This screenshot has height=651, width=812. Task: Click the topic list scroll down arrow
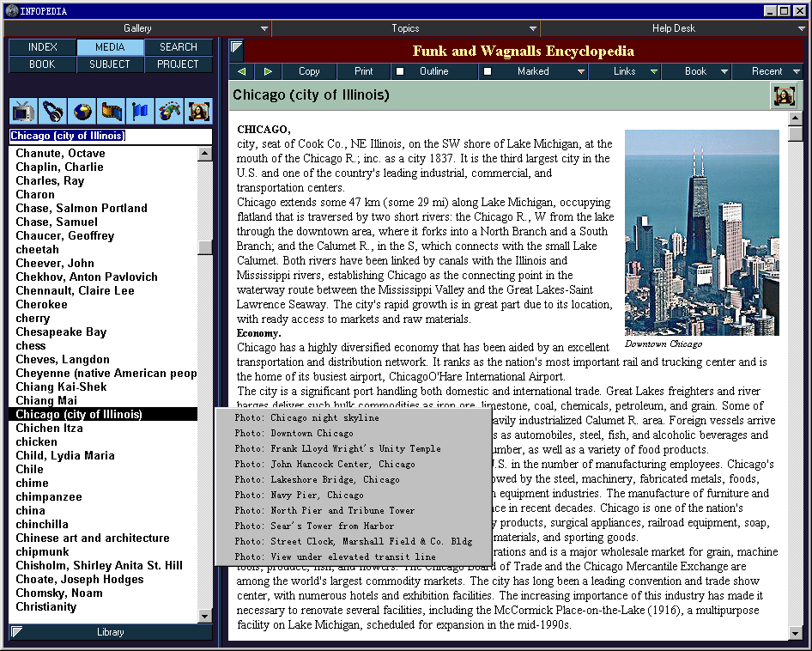[x=205, y=616]
